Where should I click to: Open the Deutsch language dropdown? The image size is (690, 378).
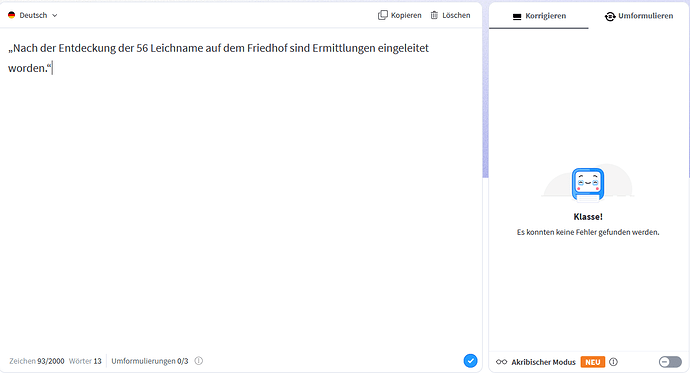click(x=33, y=15)
